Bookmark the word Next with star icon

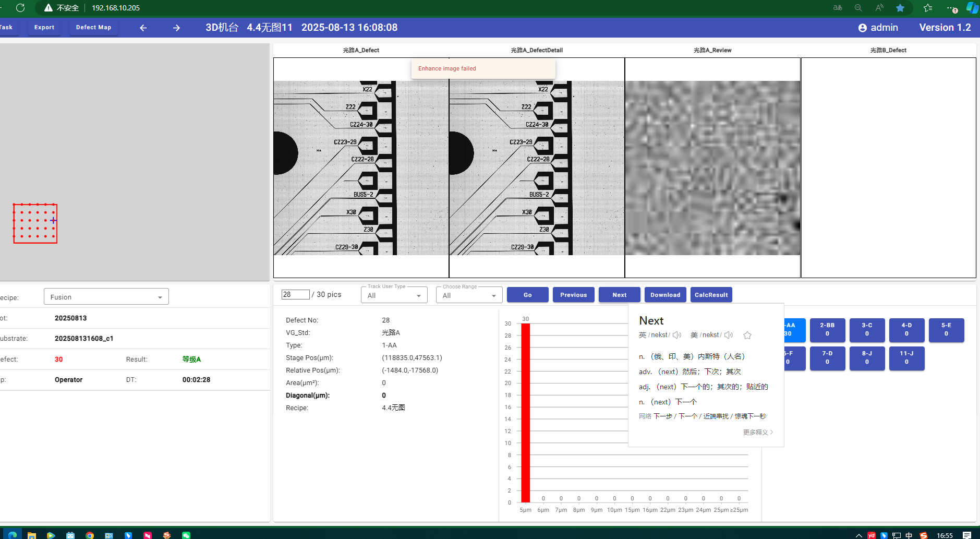click(747, 335)
